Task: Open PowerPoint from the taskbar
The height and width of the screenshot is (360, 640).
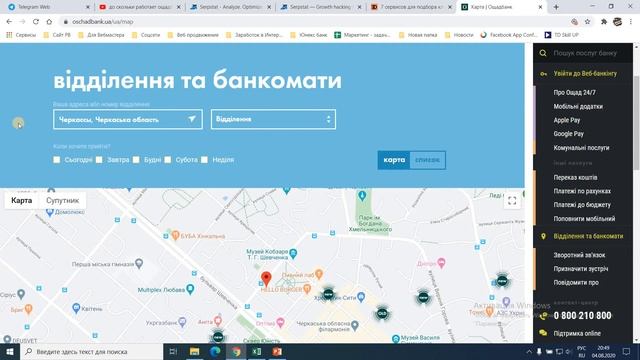Action: 278,351
